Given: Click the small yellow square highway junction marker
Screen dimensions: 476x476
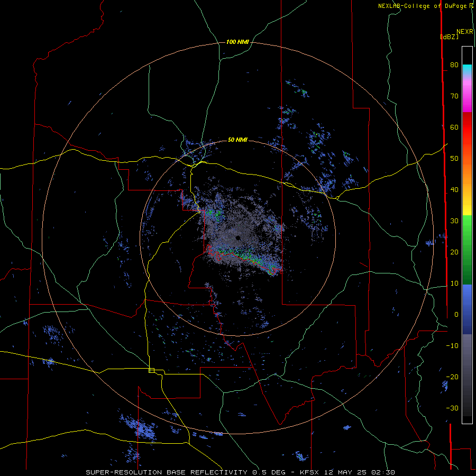Looking at the screenshot, I should (151, 370).
